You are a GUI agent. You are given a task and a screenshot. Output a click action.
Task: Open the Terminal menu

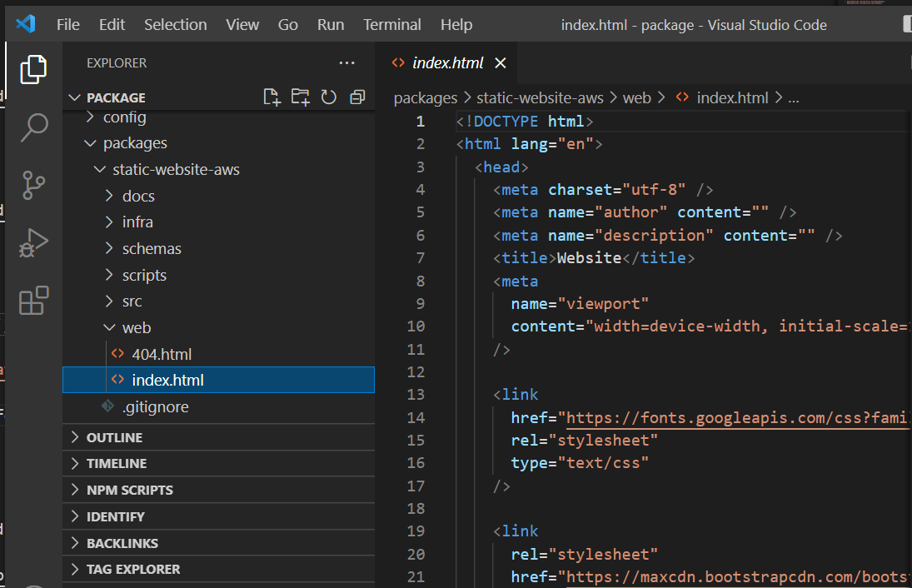(392, 24)
